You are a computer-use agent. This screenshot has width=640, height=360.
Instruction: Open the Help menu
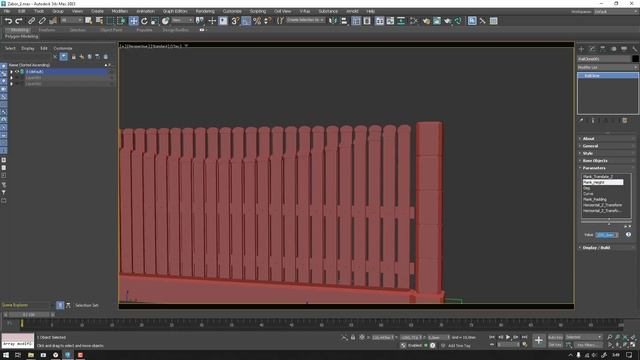(x=371, y=11)
